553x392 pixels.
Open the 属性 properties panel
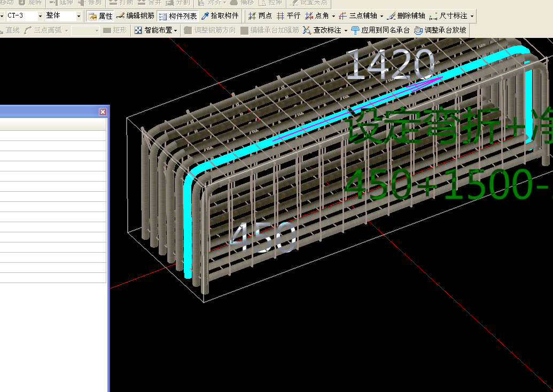[x=101, y=16]
